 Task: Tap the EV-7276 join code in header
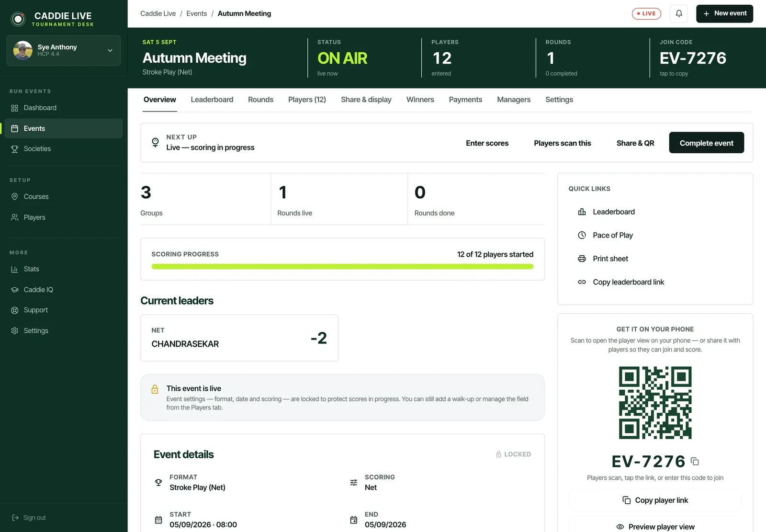[x=693, y=58]
